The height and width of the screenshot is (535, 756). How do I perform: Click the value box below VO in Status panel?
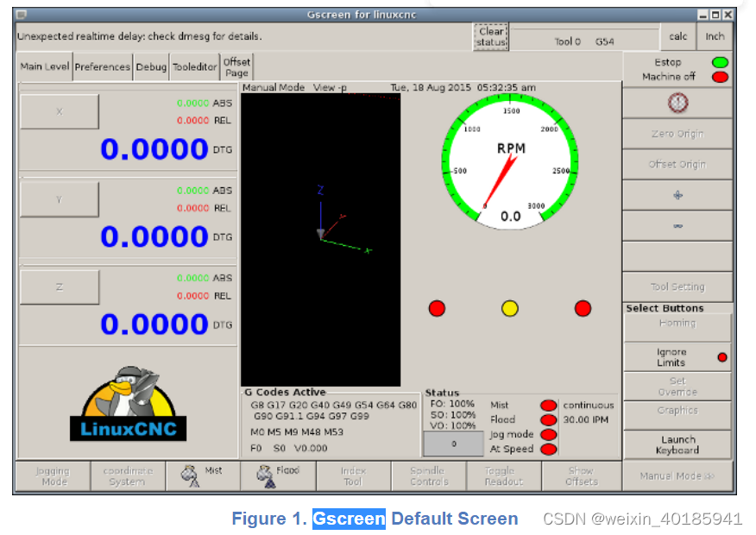[x=452, y=444]
